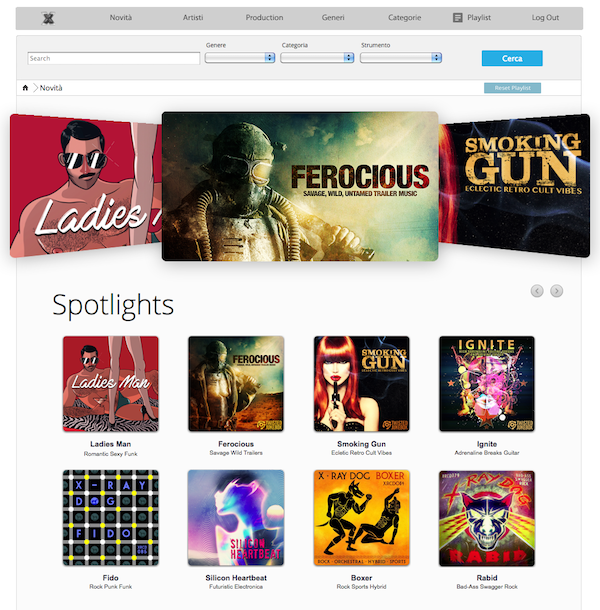Open the Categoria dropdown

point(317,58)
